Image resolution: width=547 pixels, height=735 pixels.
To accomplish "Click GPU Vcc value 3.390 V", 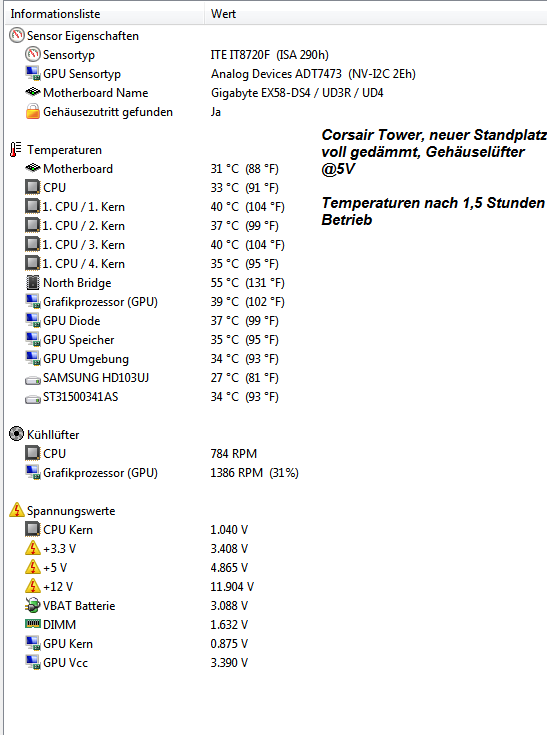I will tap(229, 663).
